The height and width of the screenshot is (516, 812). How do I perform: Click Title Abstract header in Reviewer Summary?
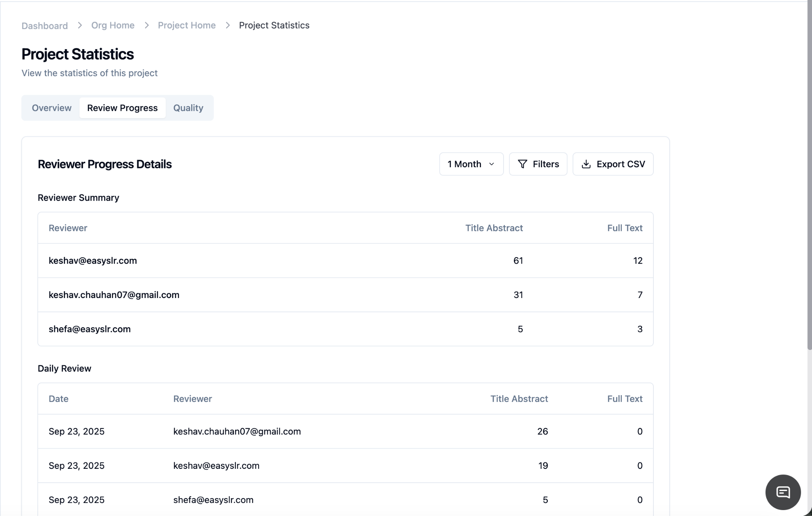494,228
